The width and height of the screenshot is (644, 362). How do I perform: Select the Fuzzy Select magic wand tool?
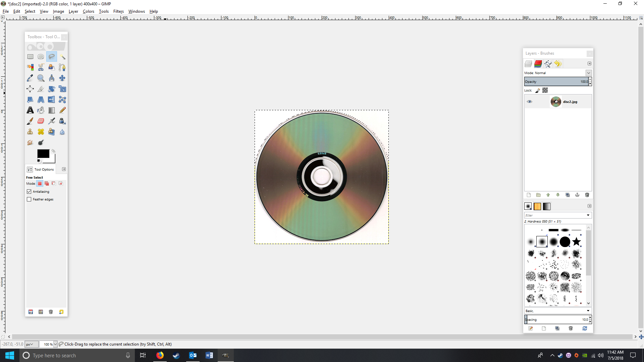(x=62, y=57)
